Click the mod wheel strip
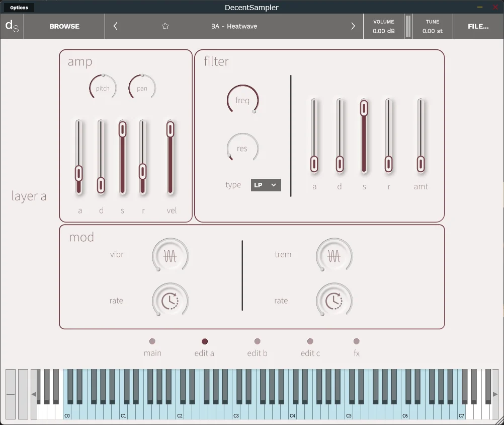The image size is (504, 425). (23, 394)
